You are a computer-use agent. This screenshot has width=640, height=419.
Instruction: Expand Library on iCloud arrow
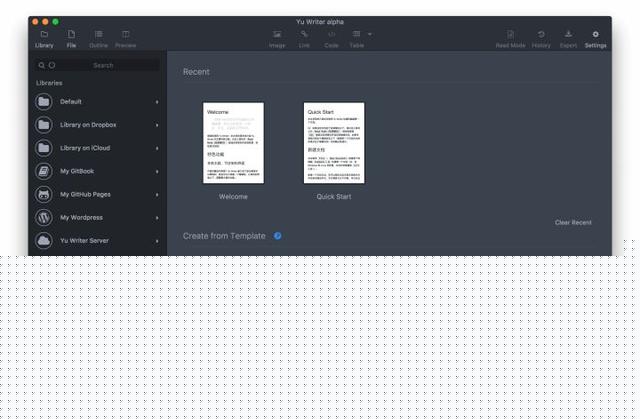pyautogui.click(x=157, y=149)
